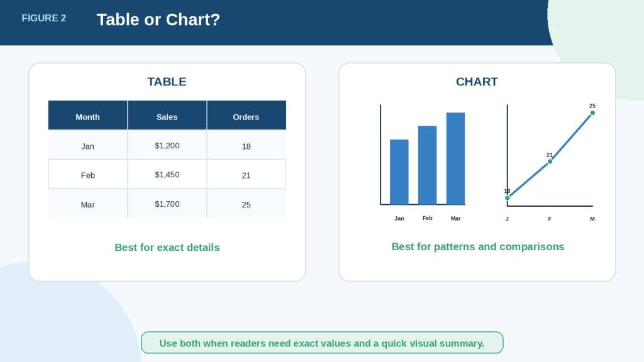Click the Mar bar in the bar chart
The height and width of the screenshot is (362, 644).
455,158
